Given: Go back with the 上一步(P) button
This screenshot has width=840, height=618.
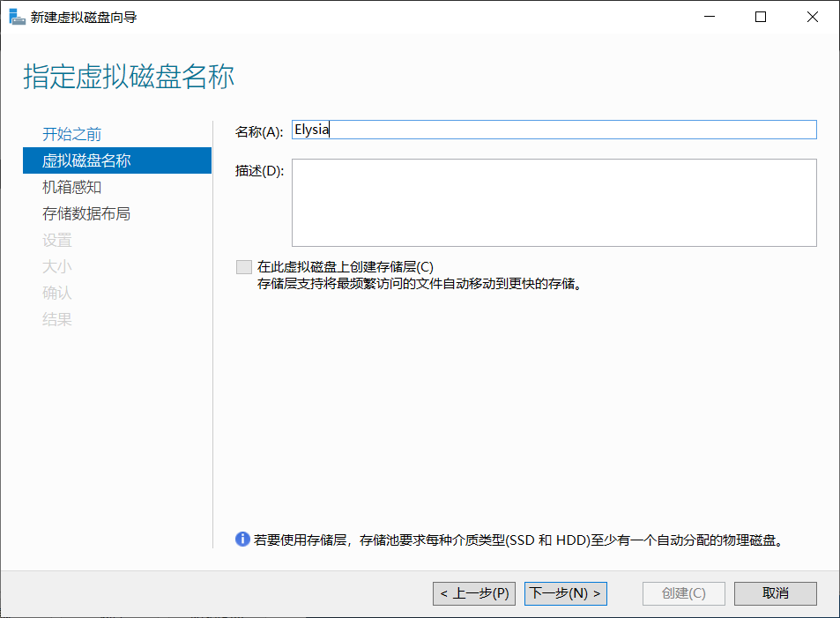Looking at the screenshot, I should tap(474, 593).
